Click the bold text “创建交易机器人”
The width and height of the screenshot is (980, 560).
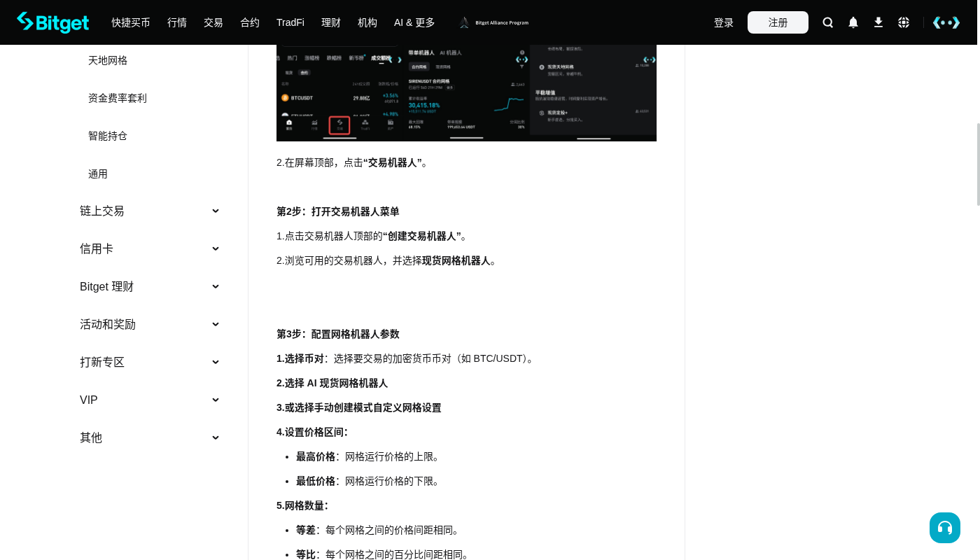point(421,236)
